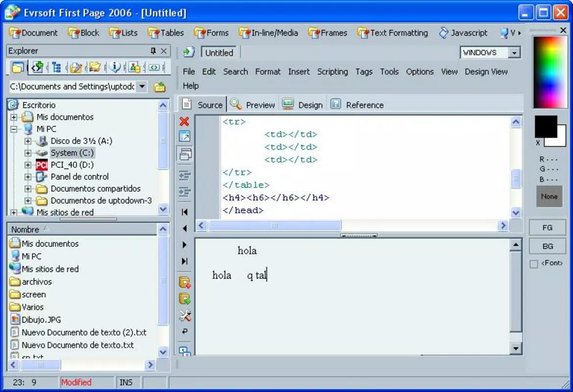Expand the Mis documentos tree node
Viewport: 573px width, 392px height.
pyautogui.click(x=14, y=117)
